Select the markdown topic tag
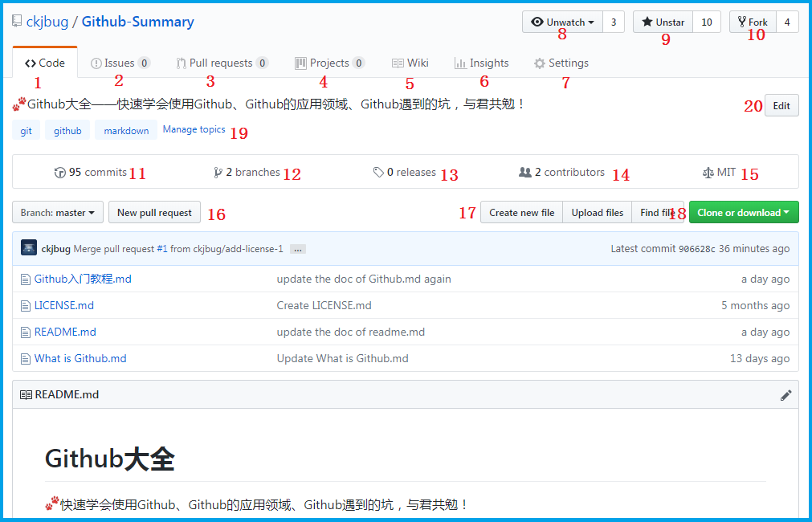This screenshot has width=812, height=522. (x=126, y=130)
